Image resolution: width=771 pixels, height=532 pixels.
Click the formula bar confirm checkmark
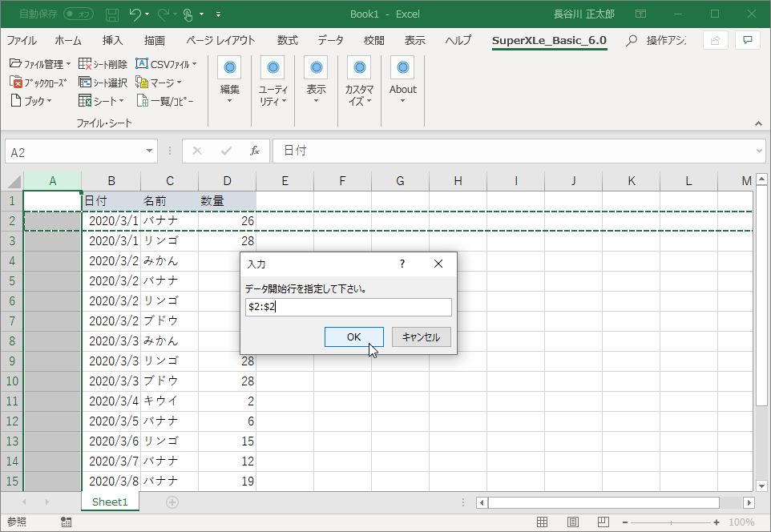pyautogui.click(x=226, y=151)
